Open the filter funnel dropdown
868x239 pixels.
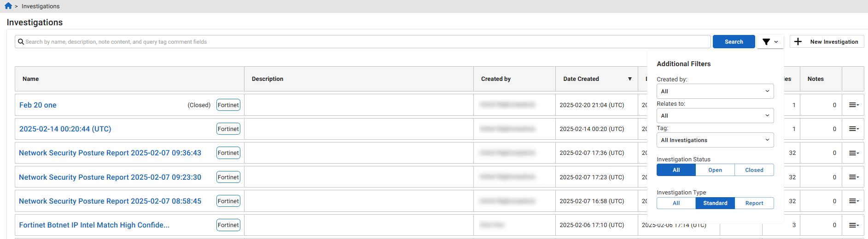pos(770,42)
